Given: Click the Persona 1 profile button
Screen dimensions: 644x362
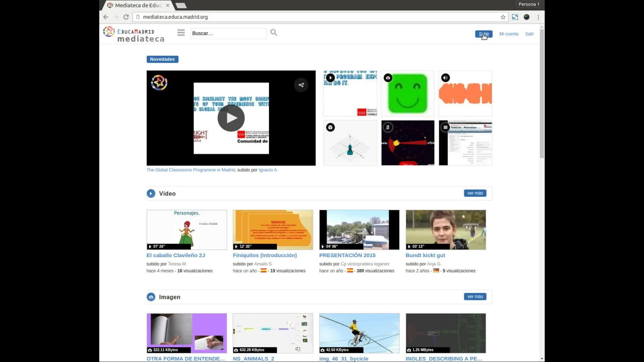Looking at the screenshot, I should click(x=529, y=4).
